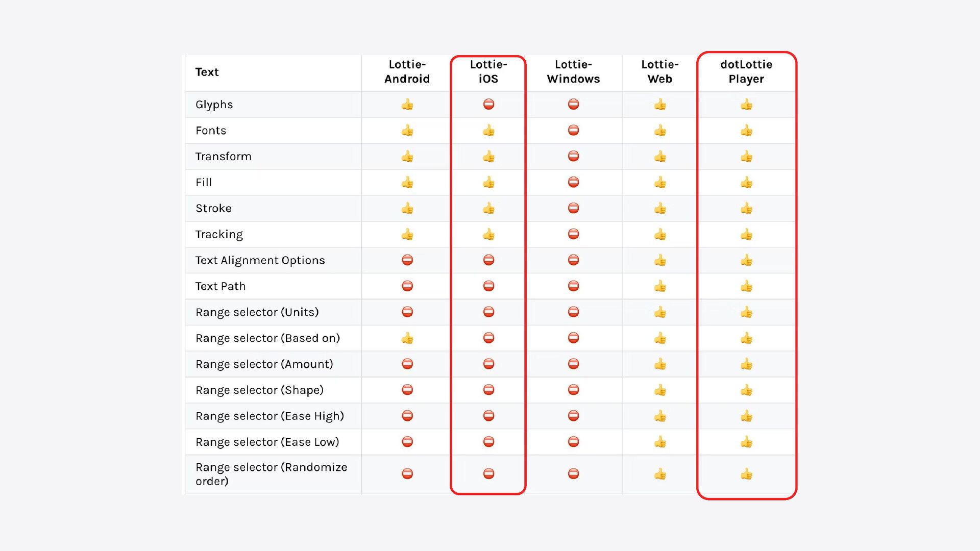Click the thumbs-up for Stroke under dotLottie Player

(746, 208)
